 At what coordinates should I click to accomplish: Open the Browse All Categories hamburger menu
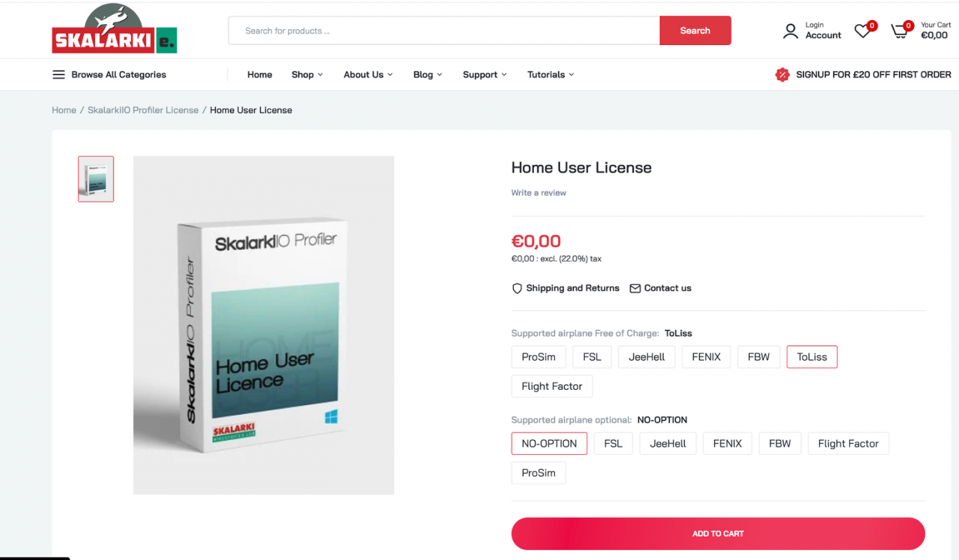58,75
